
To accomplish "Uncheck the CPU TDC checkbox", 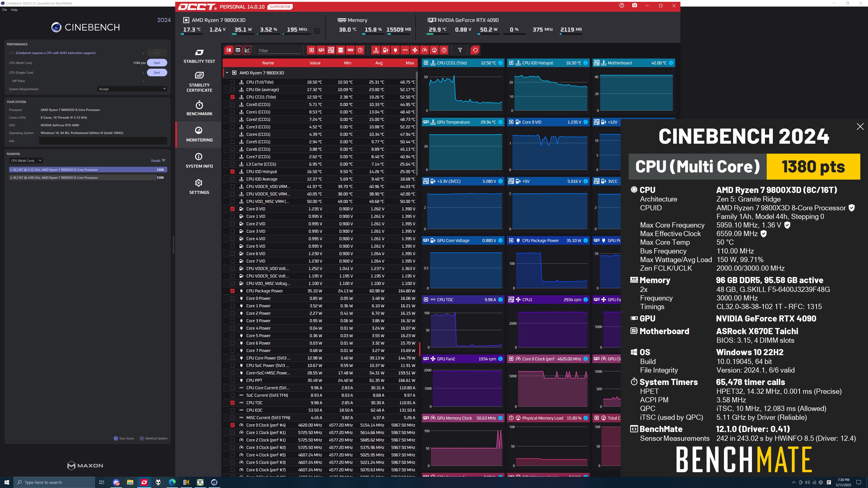I will (x=233, y=403).
